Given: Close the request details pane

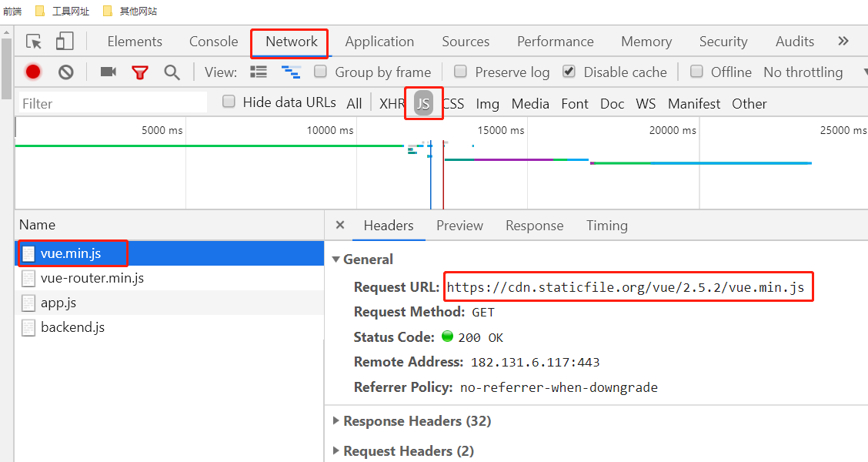Looking at the screenshot, I should 340,225.
